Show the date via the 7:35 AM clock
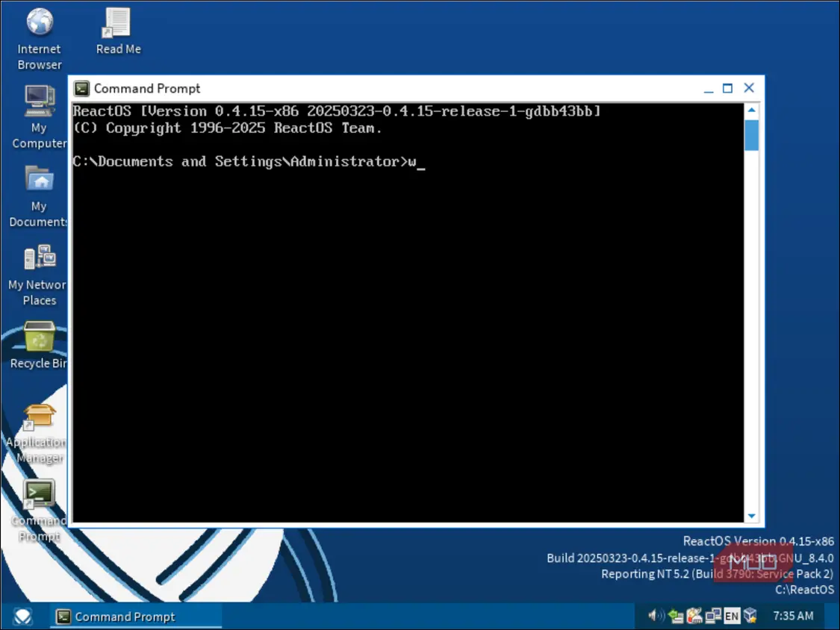Viewport: 840px width, 630px height. tap(794, 616)
